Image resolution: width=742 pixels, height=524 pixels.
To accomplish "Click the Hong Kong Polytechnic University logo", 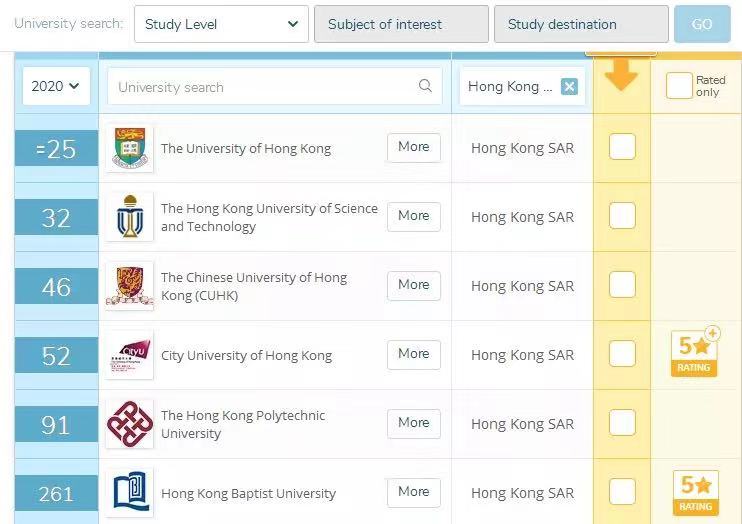I will 130,424.
